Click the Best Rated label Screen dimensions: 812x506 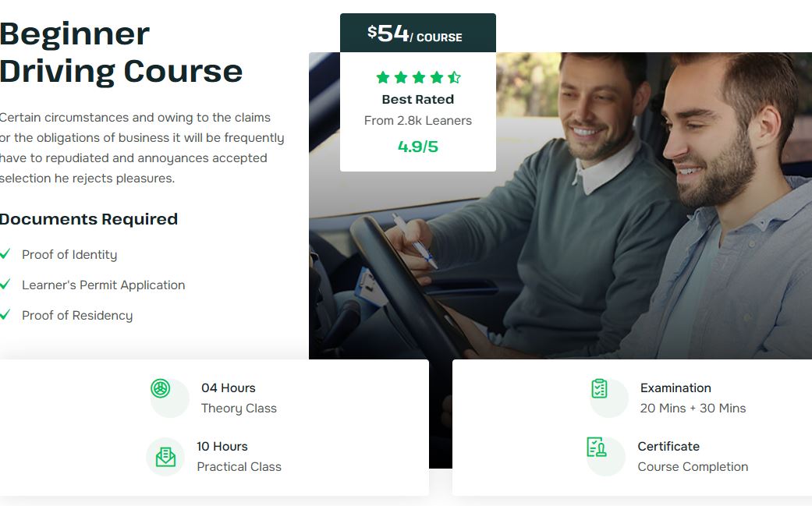pyautogui.click(x=418, y=99)
